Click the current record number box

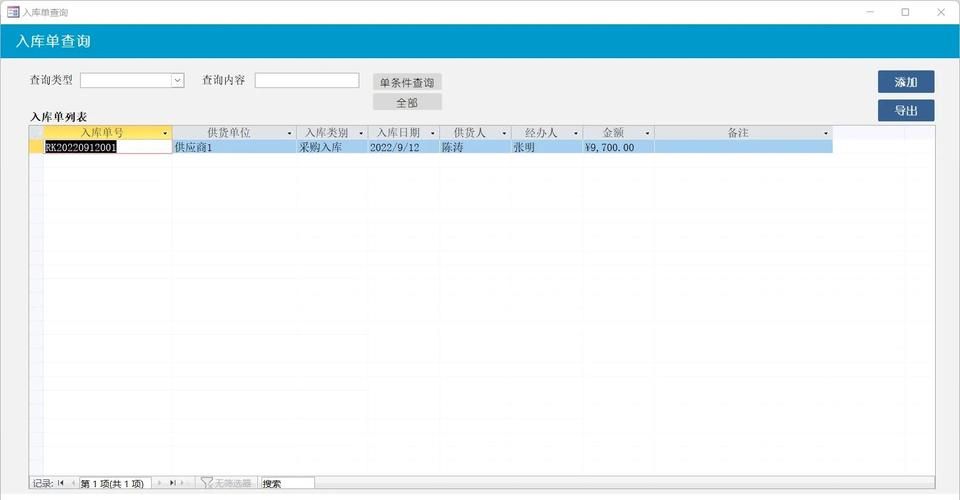(x=114, y=483)
